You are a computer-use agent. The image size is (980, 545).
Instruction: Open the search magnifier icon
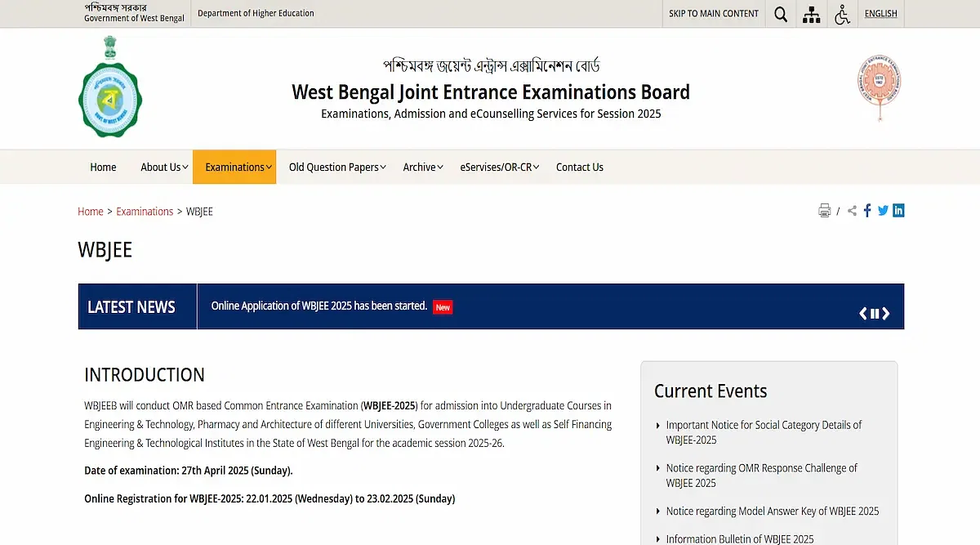(781, 14)
